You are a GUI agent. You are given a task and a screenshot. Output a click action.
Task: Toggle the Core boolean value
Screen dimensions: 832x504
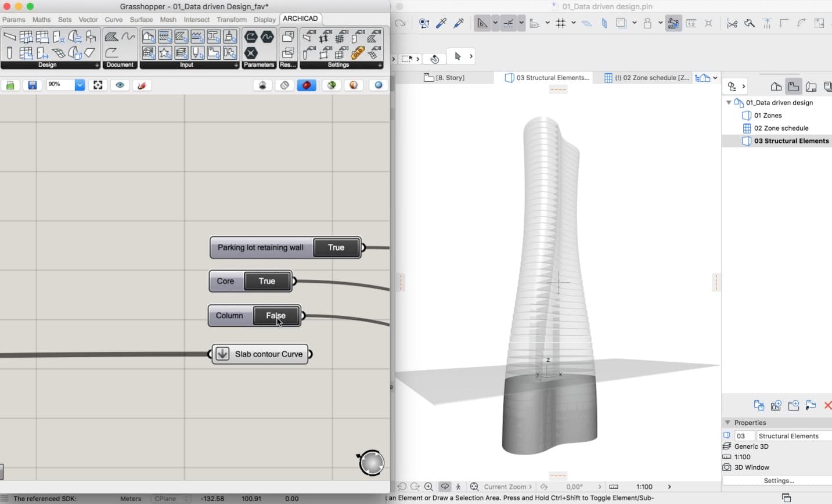pos(267,281)
